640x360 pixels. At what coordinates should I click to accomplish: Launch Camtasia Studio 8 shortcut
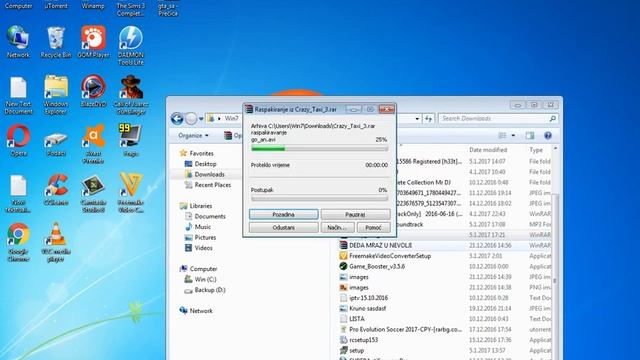coord(93,194)
